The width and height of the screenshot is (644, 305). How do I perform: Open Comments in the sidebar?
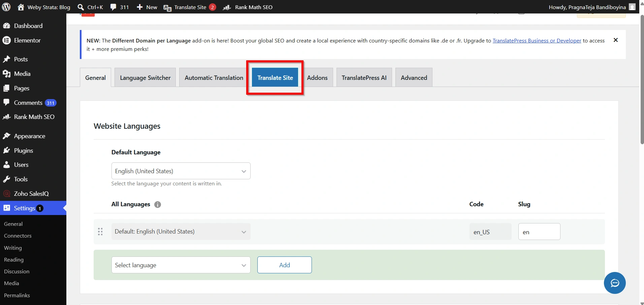(33, 103)
